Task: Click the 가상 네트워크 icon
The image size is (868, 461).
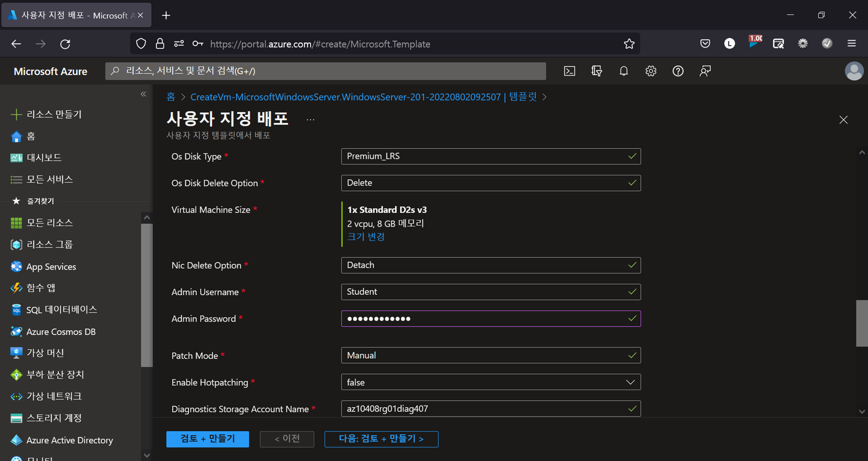Action: point(16,396)
